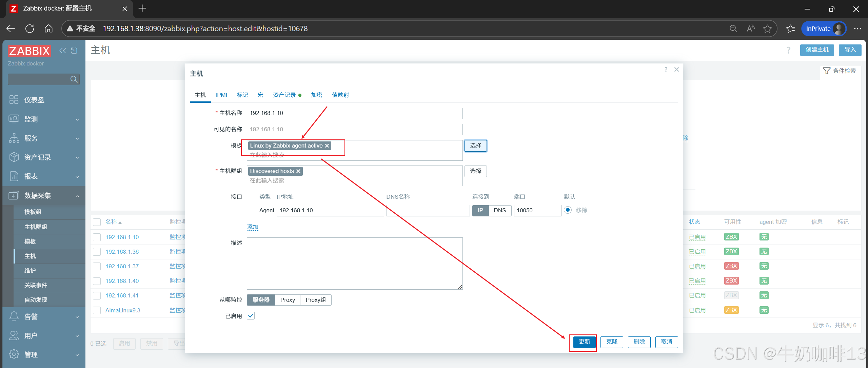Click the favorites star in address bar

[x=767, y=29]
